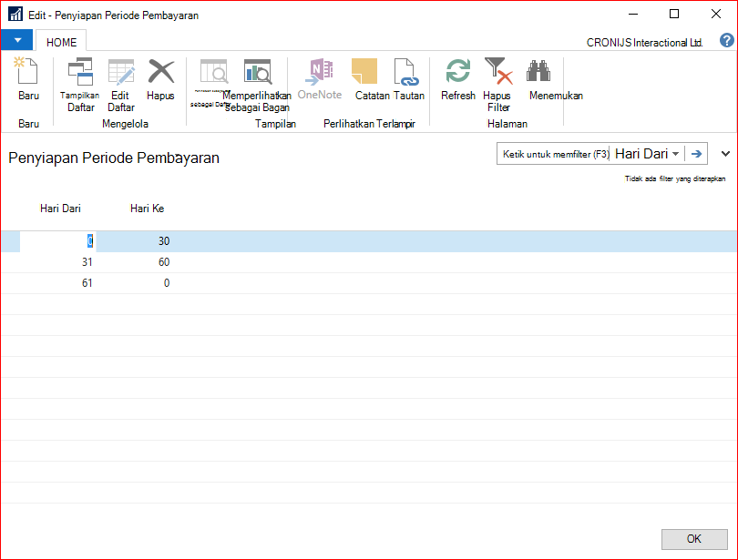Select the Edit Daftar icon
The height and width of the screenshot is (560, 738).
tap(121, 72)
